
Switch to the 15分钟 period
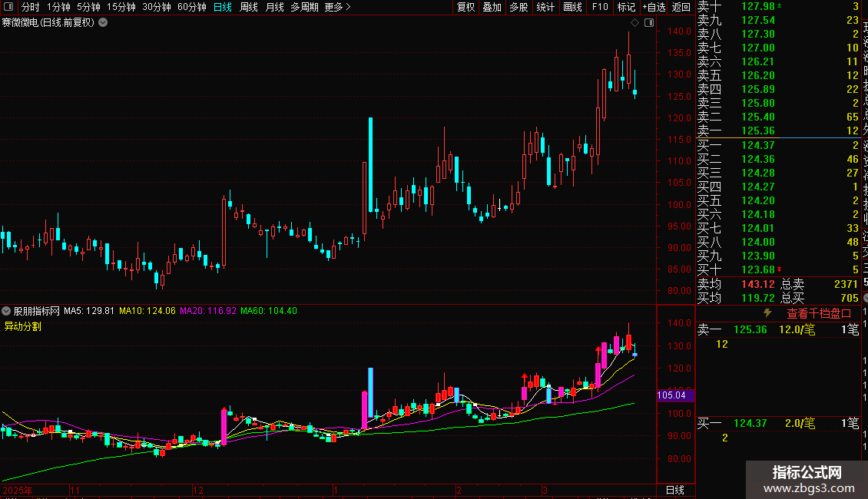pyautogui.click(x=121, y=7)
